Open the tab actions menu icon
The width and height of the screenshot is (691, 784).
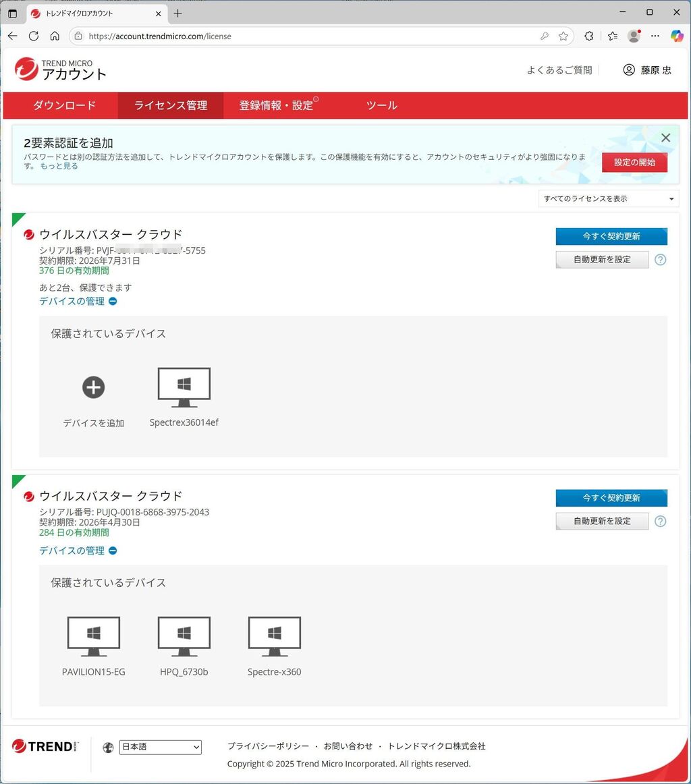[13, 13]
